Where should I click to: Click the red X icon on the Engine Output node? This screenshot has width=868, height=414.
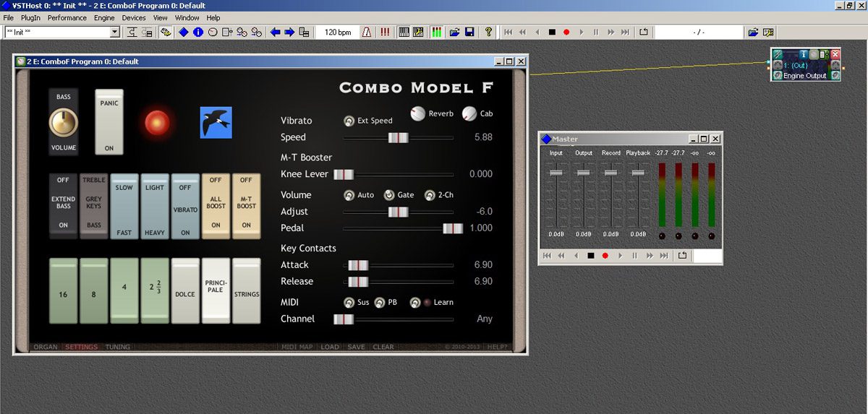tap(835, 54)
